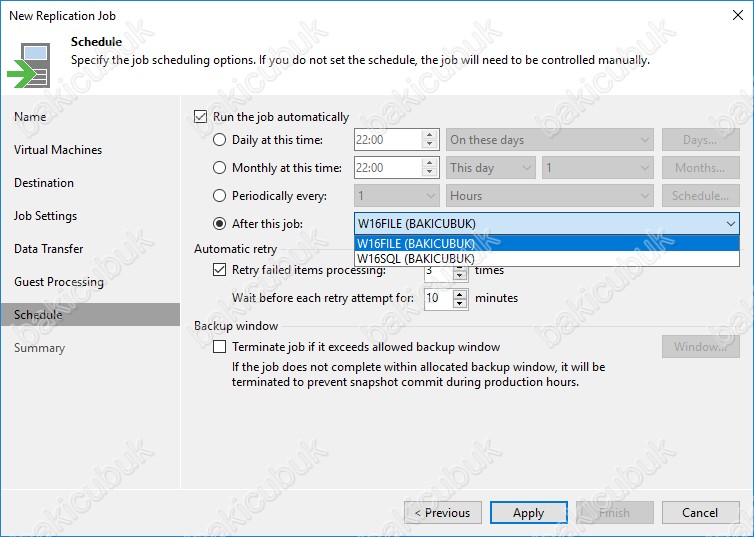The image size is (754, 537).
Task: Go back with the Previous button
Action: (443, 512)
